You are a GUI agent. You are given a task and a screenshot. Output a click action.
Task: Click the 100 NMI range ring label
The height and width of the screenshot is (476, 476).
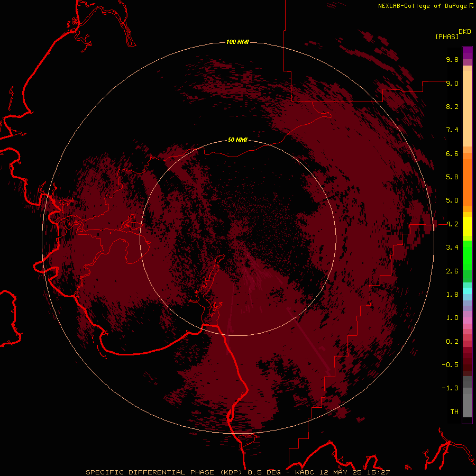(237, 42)
